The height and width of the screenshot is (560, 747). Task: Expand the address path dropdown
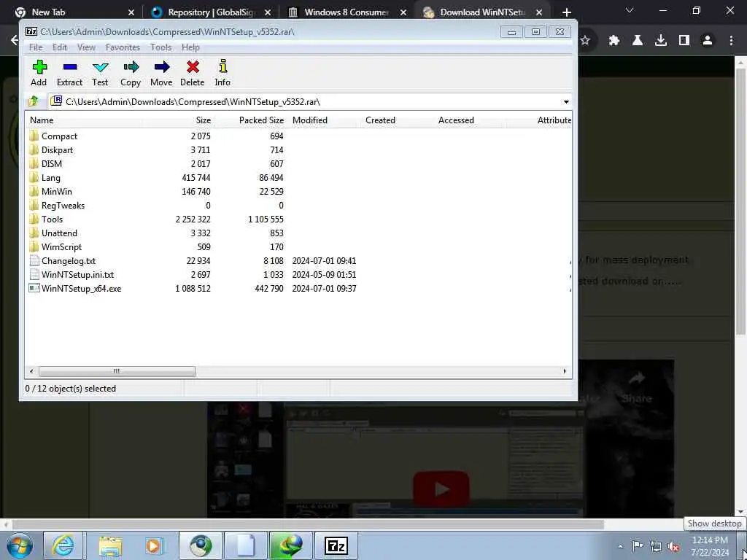coord(566,102)
